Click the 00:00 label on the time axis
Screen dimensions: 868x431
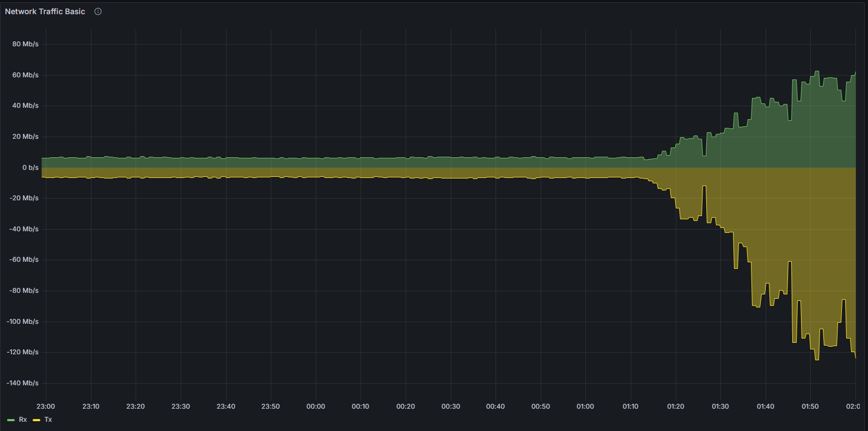316,407
